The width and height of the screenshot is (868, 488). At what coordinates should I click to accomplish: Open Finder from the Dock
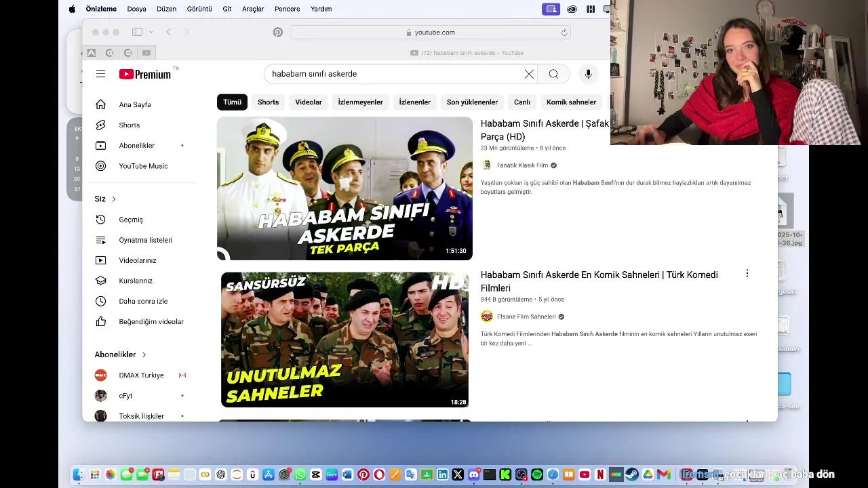pos(79,474)
